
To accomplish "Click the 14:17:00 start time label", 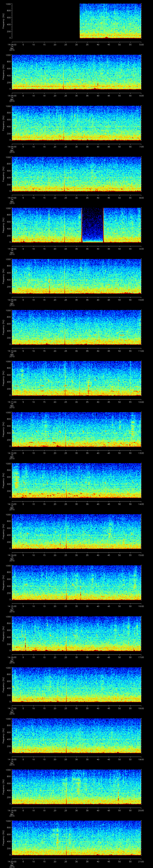I will tap(12, 708).
